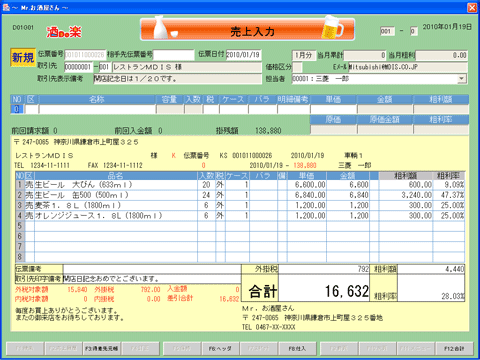The height and width of the screenshot is (360, 480).
Task: Click the 明細備考 entry cell
Action: (x=293, y=109)
